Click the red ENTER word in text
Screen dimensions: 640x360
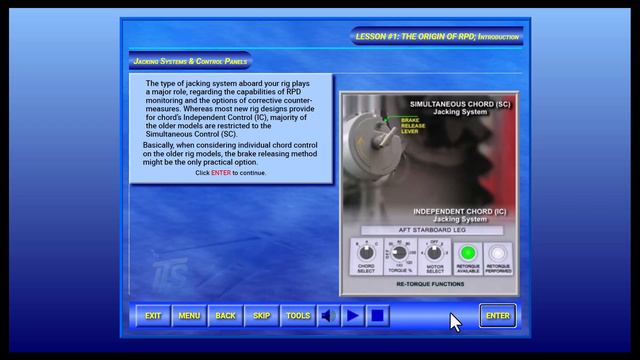coord(221,173)
